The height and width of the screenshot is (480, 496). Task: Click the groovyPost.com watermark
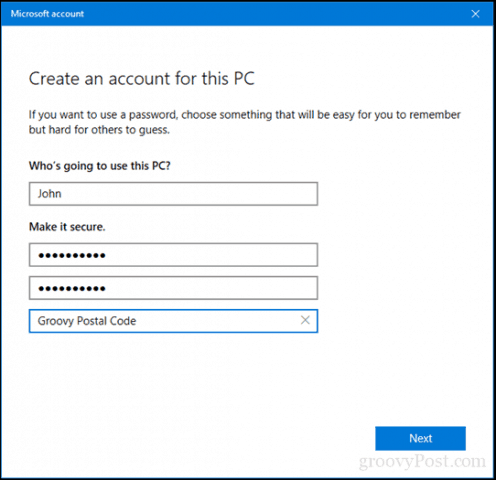tap(422, 462)
